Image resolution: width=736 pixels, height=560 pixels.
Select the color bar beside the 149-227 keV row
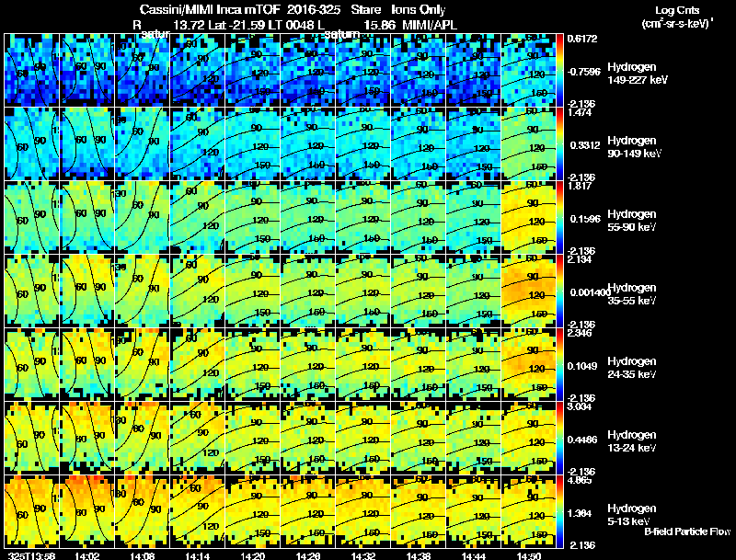tap(559, 70)
